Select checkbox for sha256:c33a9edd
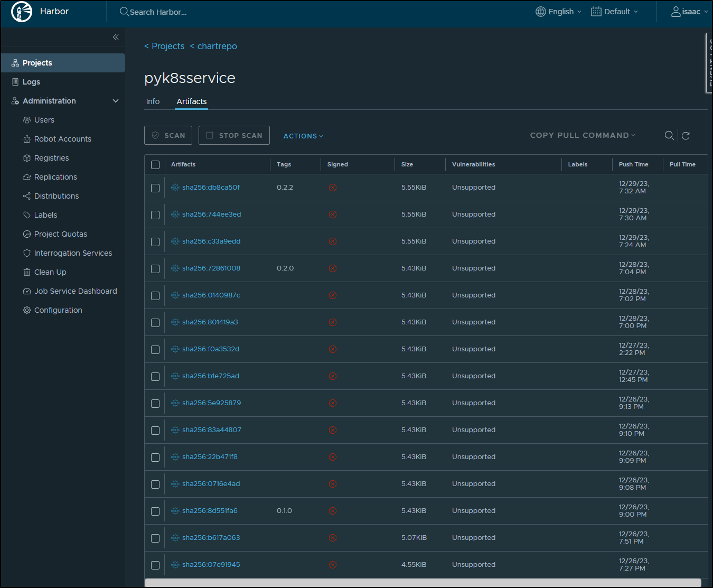Viewport: 713px width, 588px height. point(155,242)
